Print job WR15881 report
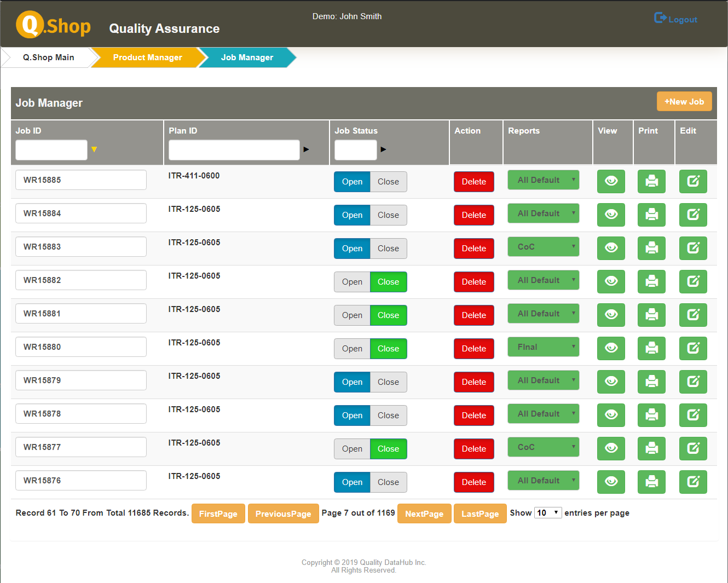This screenshot has width=728, height=583. (651, 315)
